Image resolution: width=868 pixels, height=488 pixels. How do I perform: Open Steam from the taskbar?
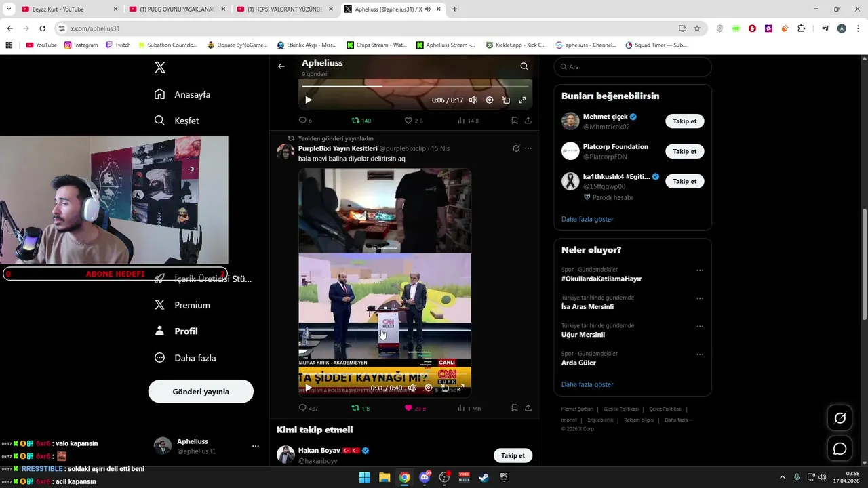[x=484, y=477]
